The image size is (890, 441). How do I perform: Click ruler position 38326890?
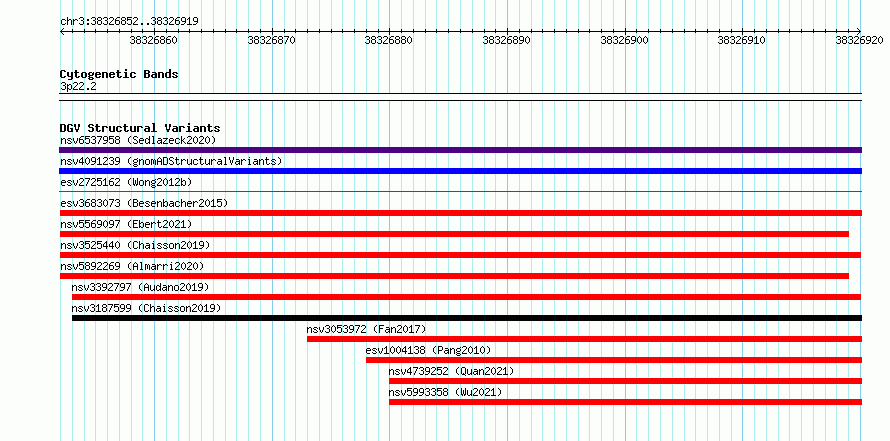[x=506, y=40]
